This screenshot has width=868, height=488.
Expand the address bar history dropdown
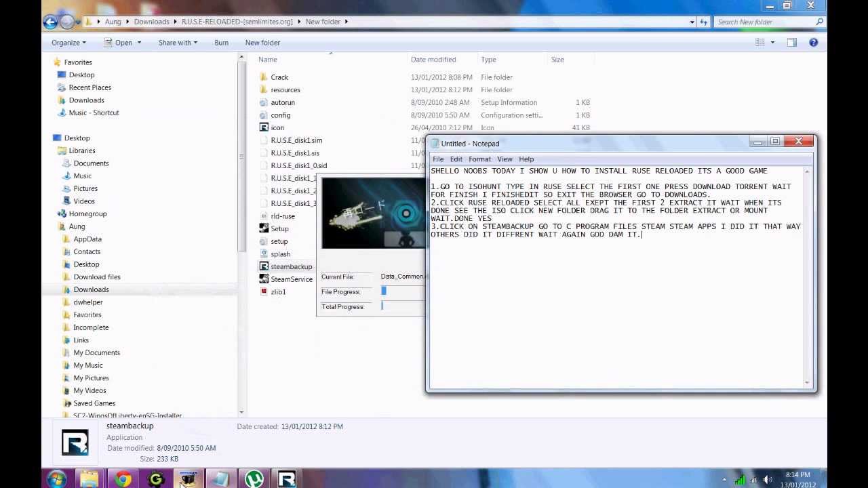tap(692, 22)
